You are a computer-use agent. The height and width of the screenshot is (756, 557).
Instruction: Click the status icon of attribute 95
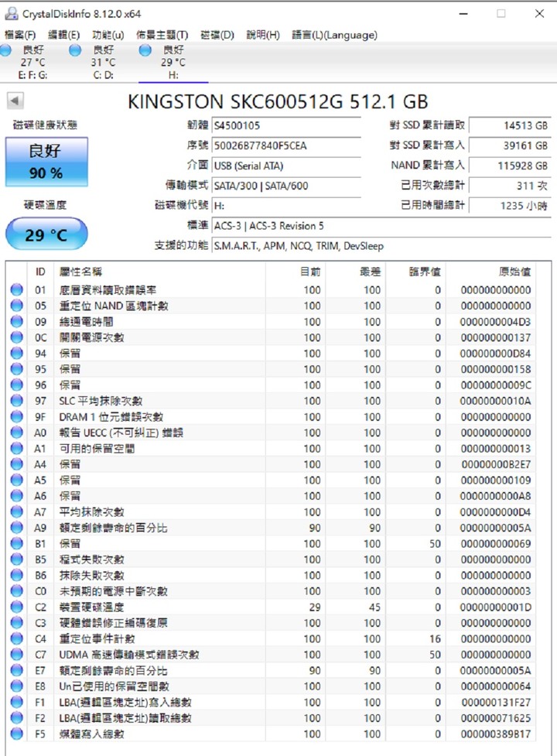(17, 369)
